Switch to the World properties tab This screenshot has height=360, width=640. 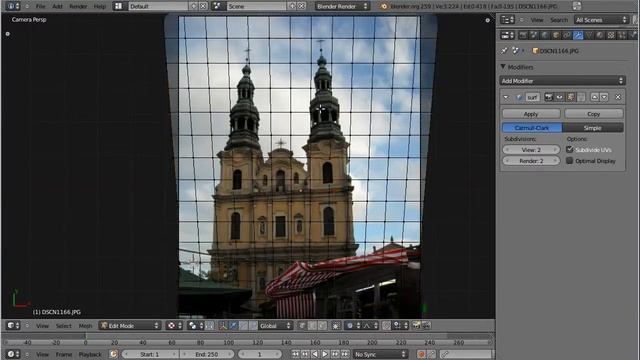[545, 36]
